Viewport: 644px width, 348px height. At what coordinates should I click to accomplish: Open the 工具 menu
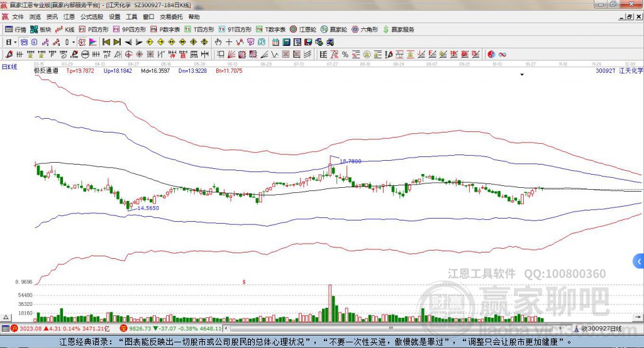pyautogui.click(x=131, y=17)
